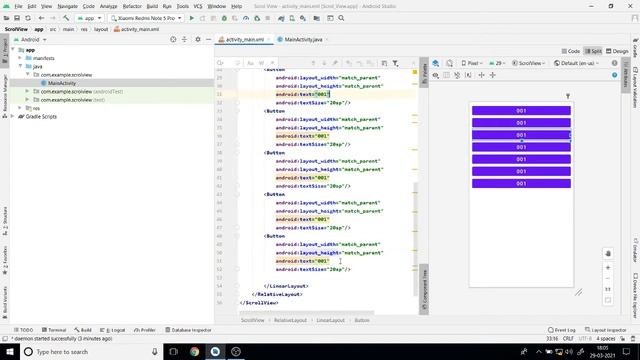Click the Windows taskbar search box
This screenshot has height=360, width=640.
(x=92, y=352)
